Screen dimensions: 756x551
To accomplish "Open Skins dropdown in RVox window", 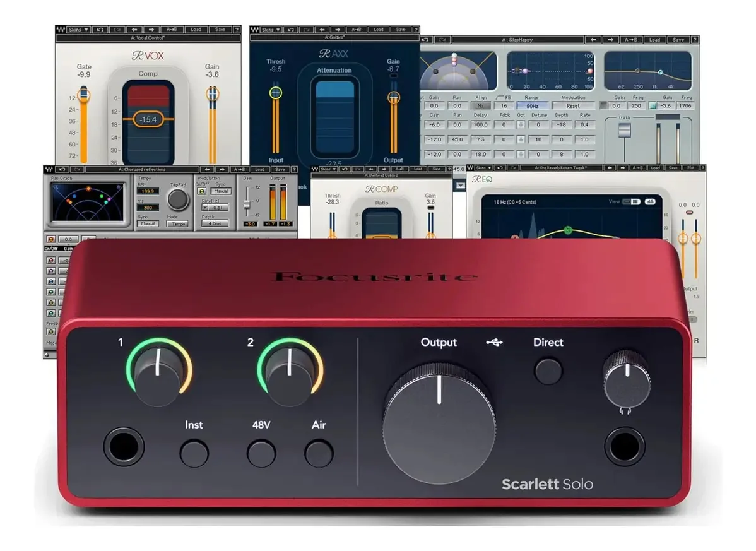I will (79, 30).
